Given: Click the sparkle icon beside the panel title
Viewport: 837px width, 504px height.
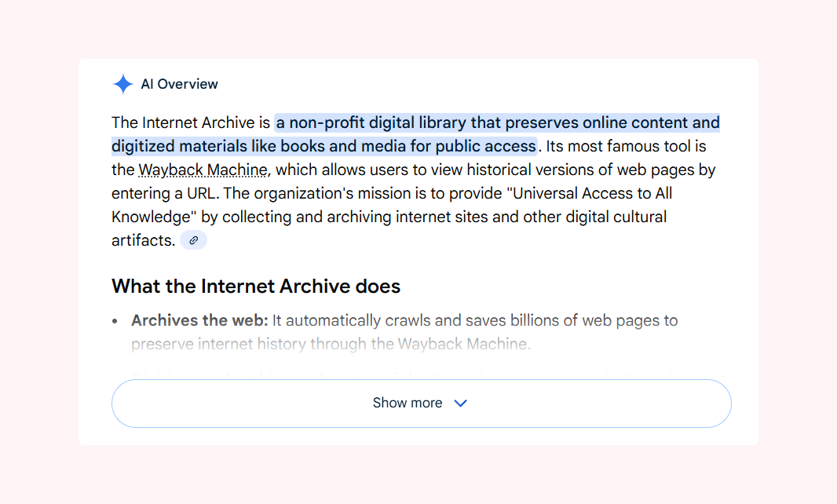Looking at the screenshot, I should tap(123, 83).
